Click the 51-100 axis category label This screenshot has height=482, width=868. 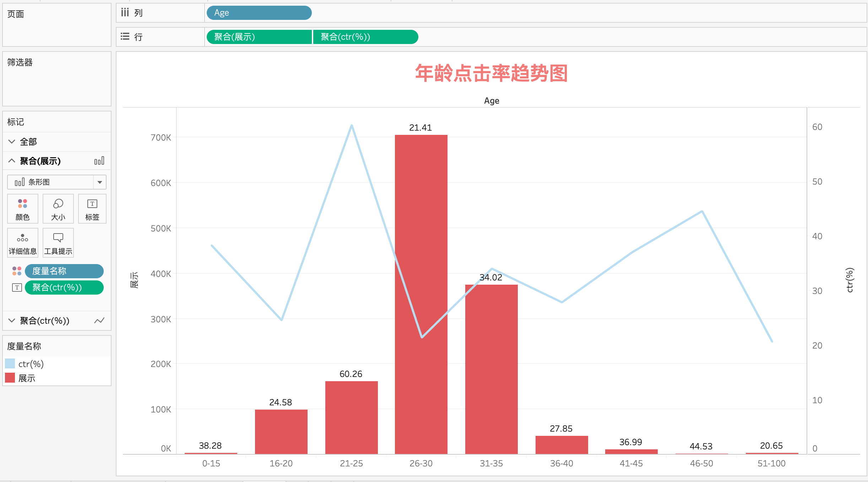(x=771, y=464)
